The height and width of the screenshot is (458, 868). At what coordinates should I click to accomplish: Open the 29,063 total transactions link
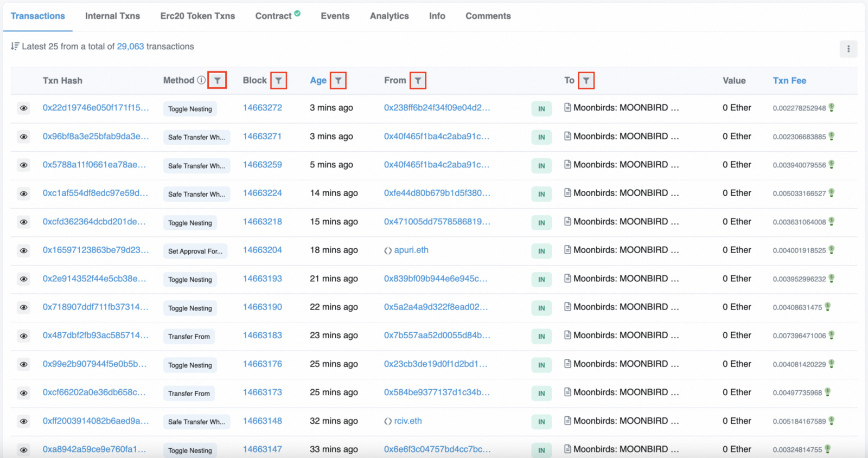point(130,47)
